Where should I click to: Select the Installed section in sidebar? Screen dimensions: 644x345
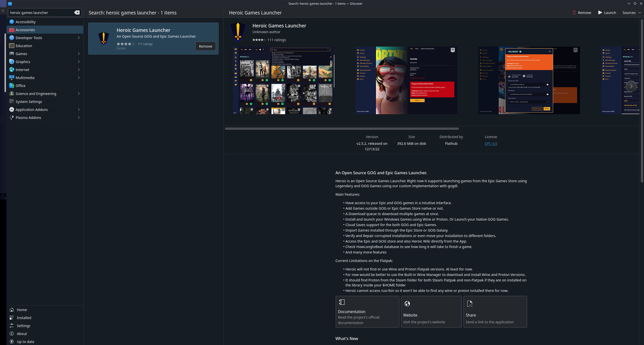[x=24, y=317]
